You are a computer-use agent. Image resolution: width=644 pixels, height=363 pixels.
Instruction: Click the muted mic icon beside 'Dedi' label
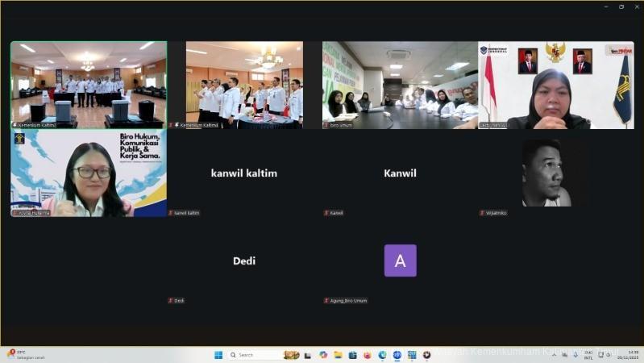click(x=170, y=300)
